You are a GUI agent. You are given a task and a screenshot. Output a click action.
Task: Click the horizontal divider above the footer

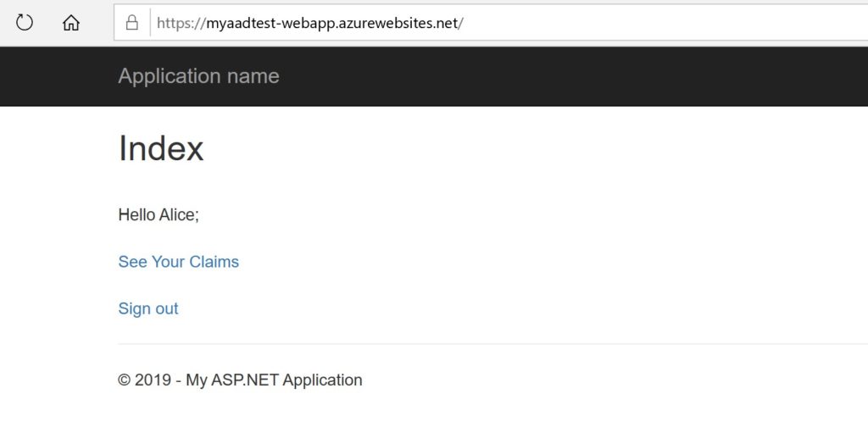click(x=492, y=344)
